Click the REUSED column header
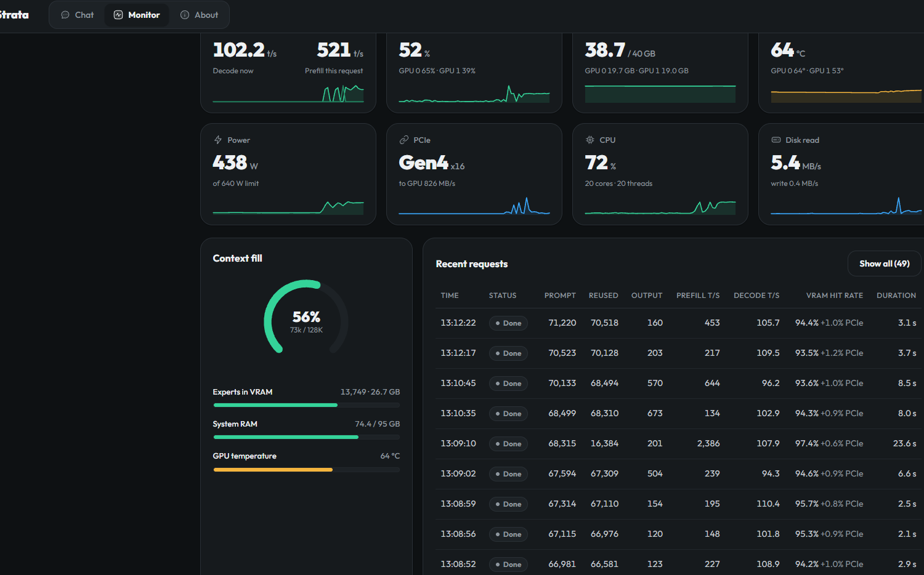This screenshot has height=575, width=924. pos(603,296)
